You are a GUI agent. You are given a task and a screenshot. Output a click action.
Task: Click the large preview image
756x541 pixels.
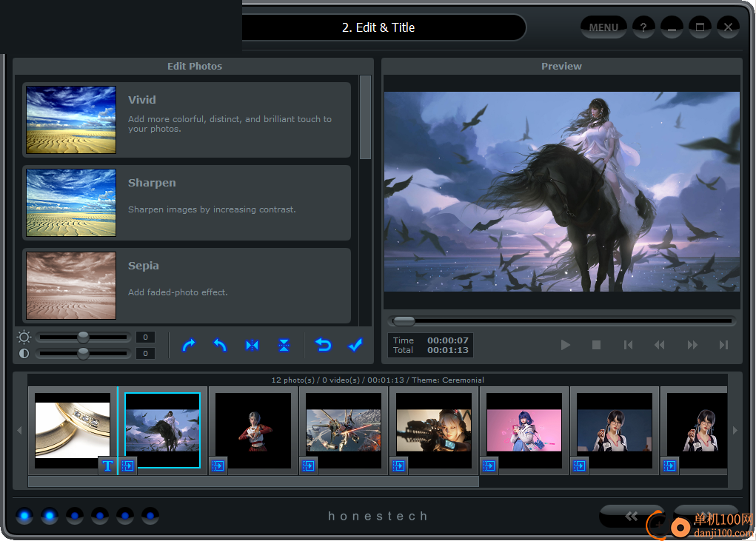[x=562, y=192]
